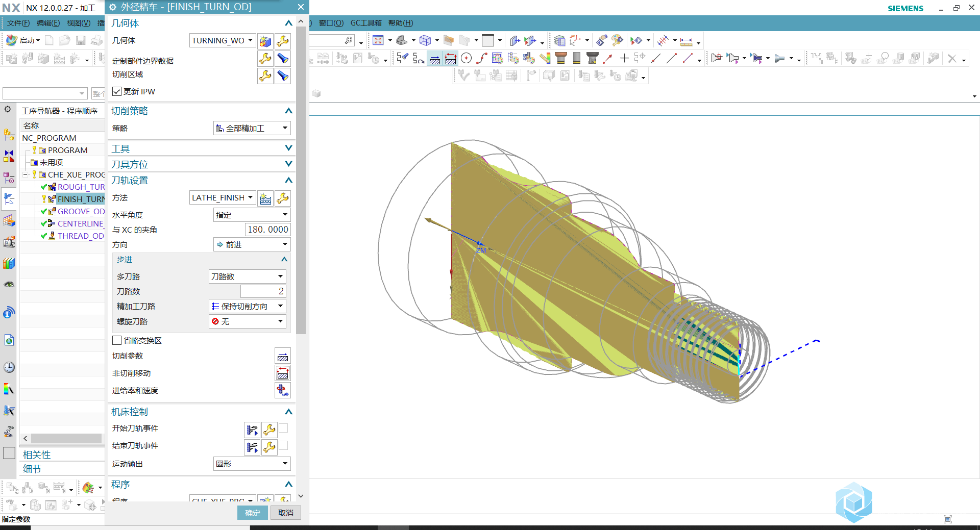Viewport: 980px width, 530px height.
Task: Edit LATHE_FINISH method via wrench icon
Action: [x=283, y=198]
